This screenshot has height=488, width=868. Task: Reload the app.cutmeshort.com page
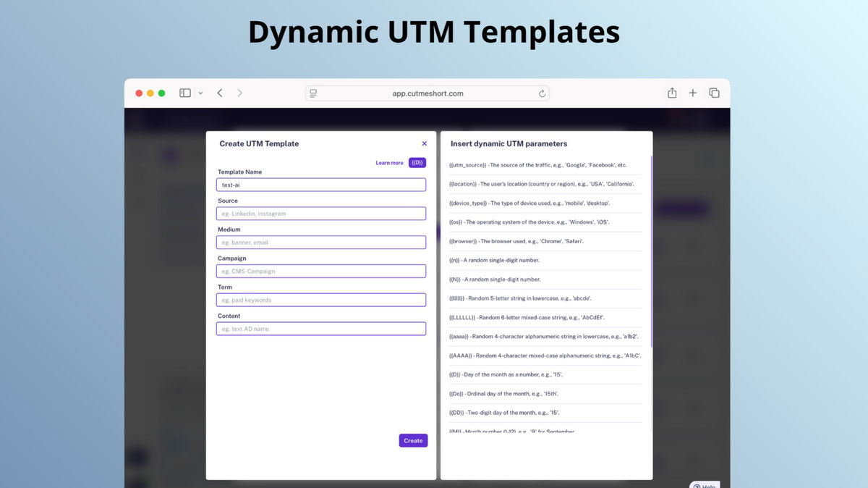pos(542,93)
